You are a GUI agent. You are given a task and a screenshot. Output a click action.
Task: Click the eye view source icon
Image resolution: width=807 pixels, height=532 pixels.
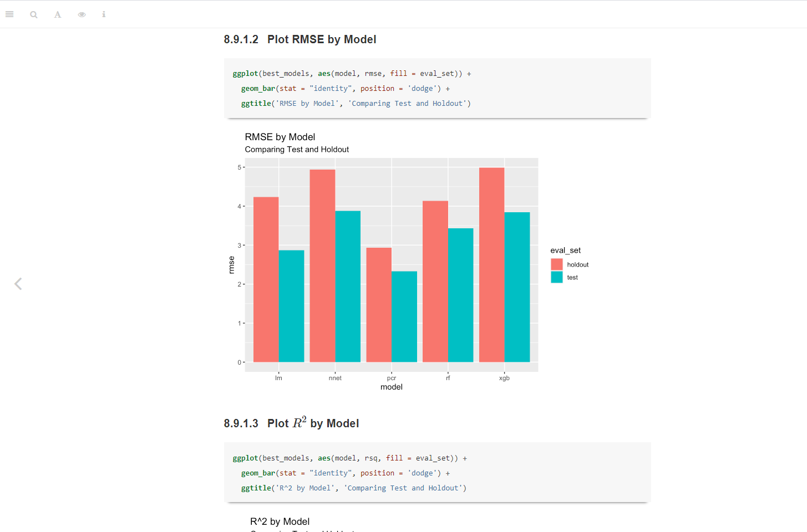pos(82,14)
